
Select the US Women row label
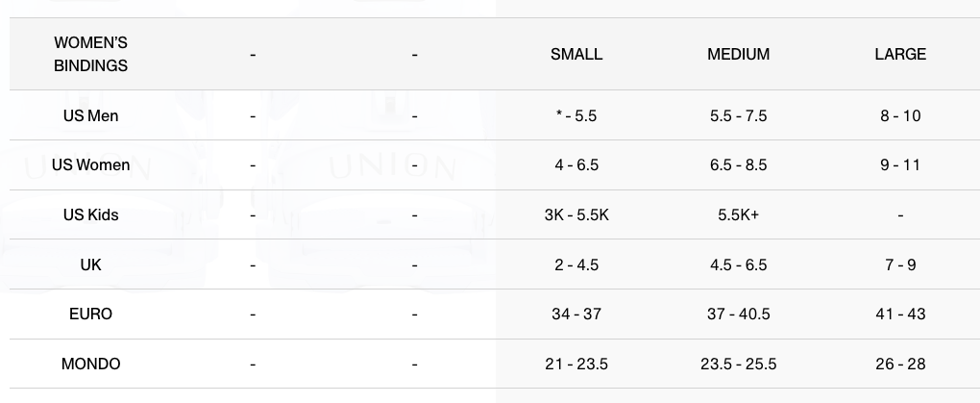[90, 165]
